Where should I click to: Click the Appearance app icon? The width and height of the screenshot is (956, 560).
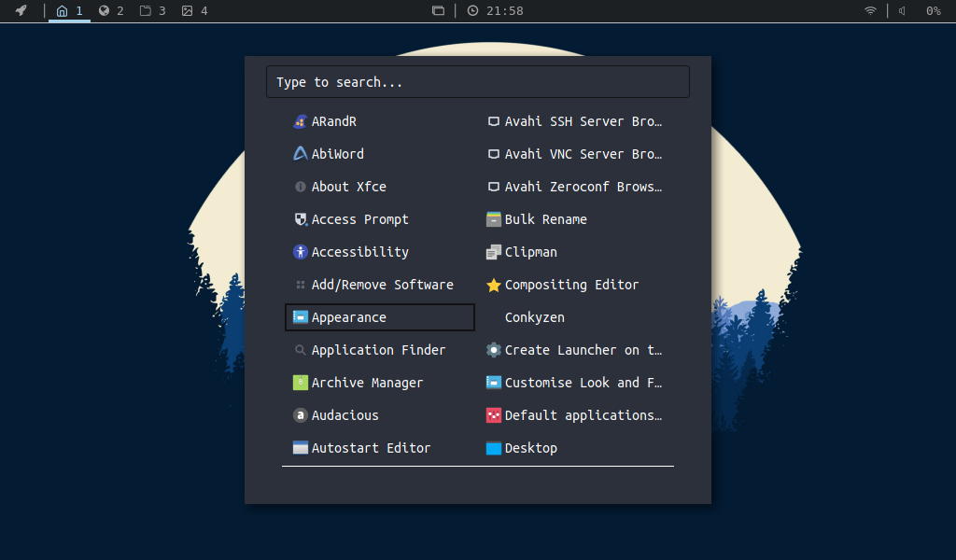point(300,316)
